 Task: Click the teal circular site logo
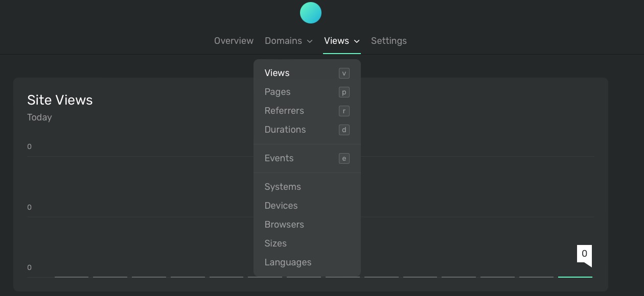pos(311,13)
